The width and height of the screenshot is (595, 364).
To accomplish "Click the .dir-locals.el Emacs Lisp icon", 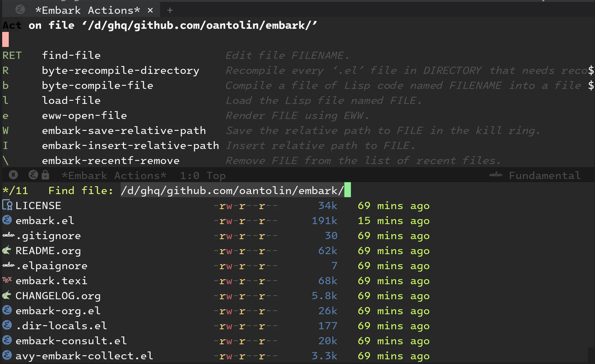I will (x=7, y=325).
